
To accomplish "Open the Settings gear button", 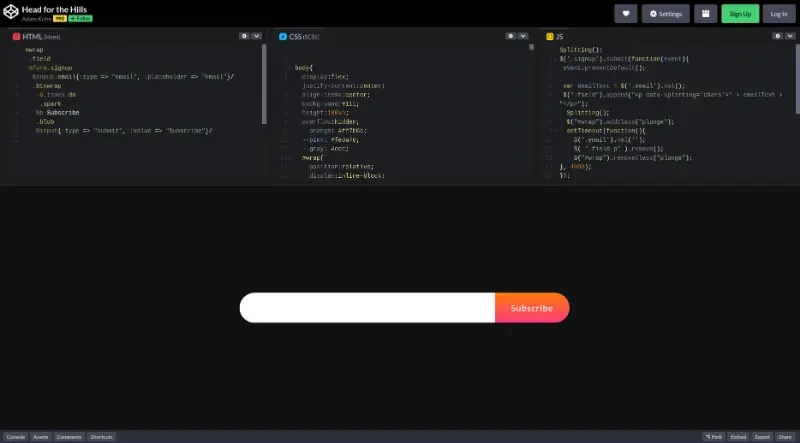I will click(x=665, y=14).
